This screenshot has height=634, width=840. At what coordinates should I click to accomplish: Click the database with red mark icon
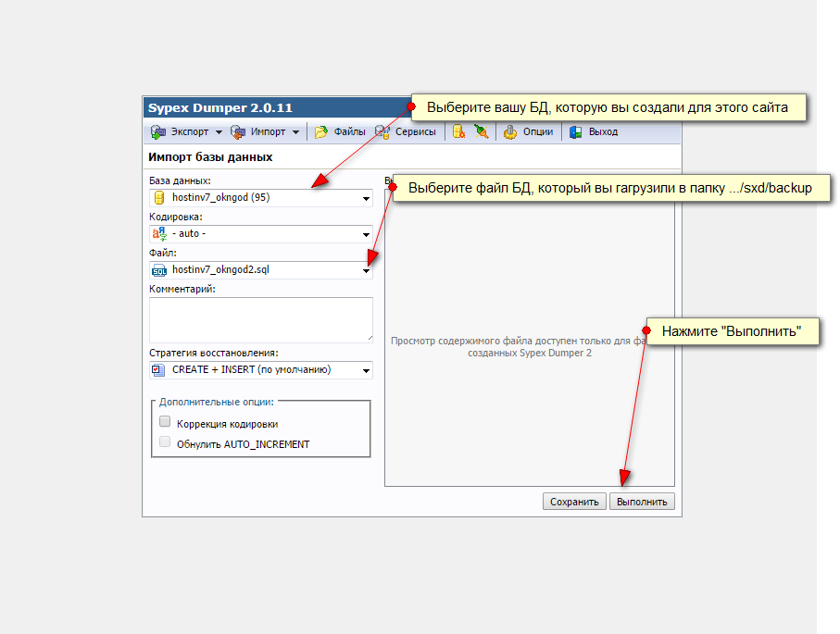click(458, 132)
